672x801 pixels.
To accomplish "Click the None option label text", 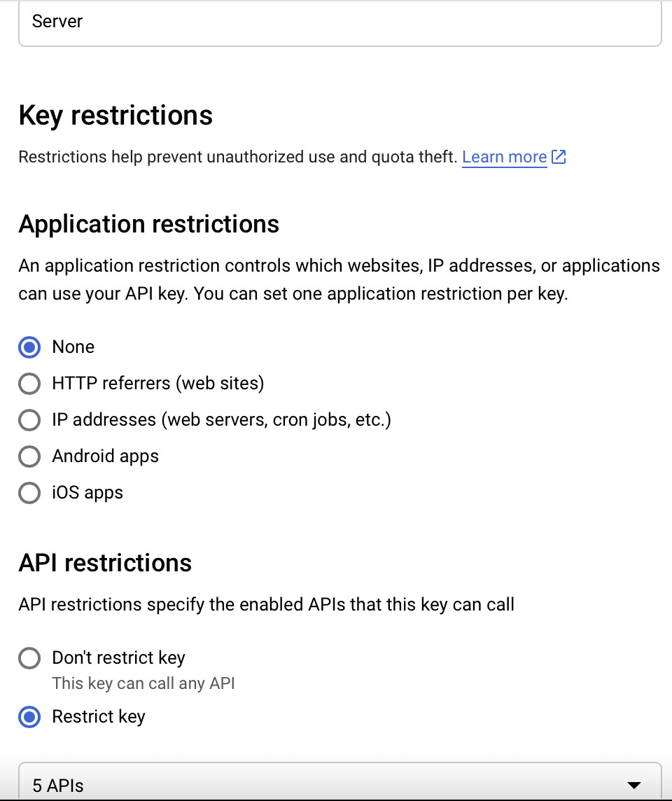I will pyautogui.click(x=73, y=347).
